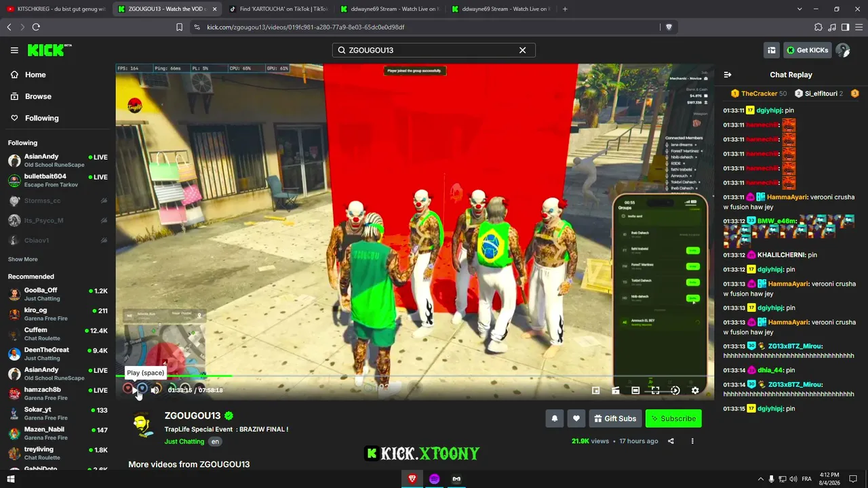Switch to the first ddwayne69 Stream tab
868x488 pixels.
[389, 9]
